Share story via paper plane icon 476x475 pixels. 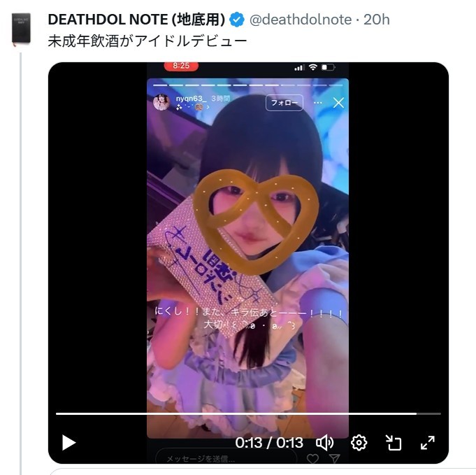pos(334,459)
